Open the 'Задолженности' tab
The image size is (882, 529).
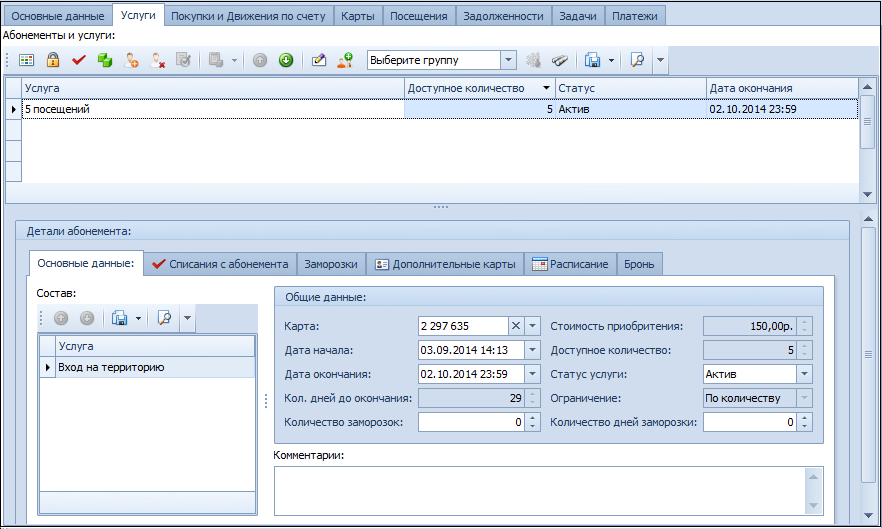[x=503, y=16]
